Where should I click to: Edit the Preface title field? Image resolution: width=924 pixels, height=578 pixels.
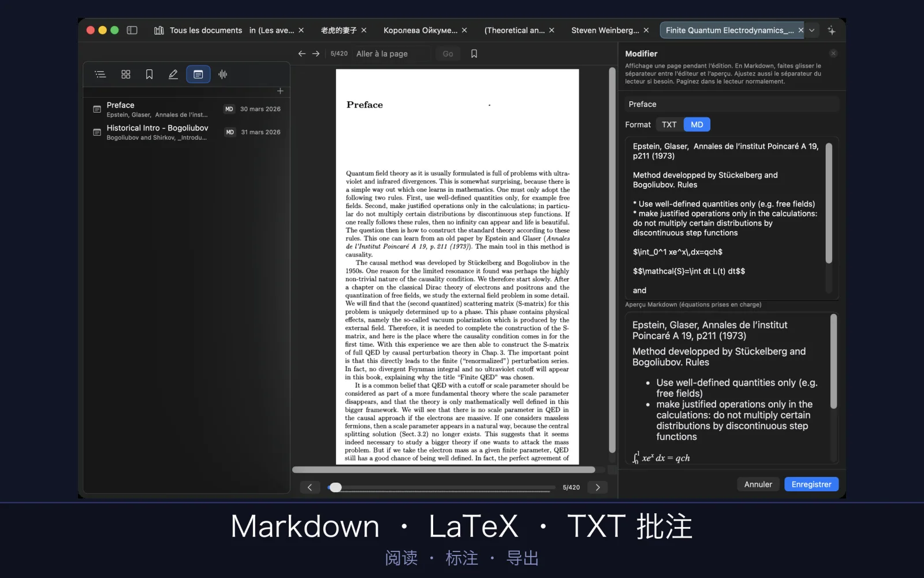(x=732, y=104)
